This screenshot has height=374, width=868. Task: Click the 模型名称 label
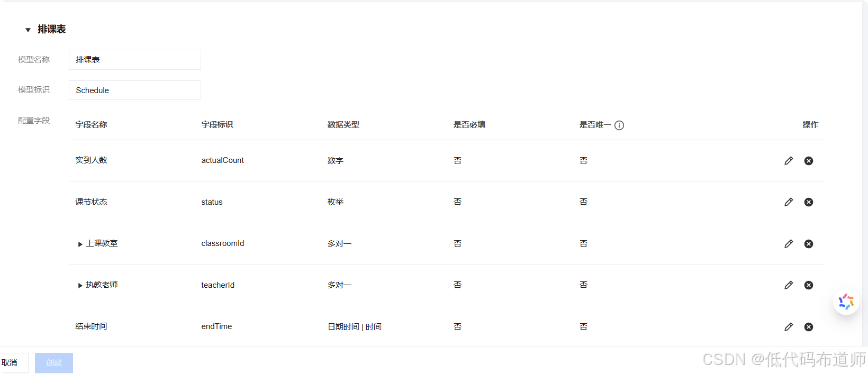34,60
